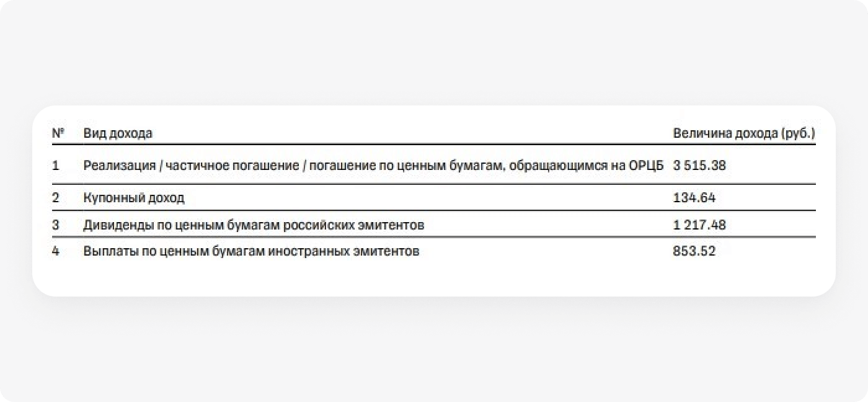Click the coupon income value 134.64
868x402 pixels.
(693, 199)
